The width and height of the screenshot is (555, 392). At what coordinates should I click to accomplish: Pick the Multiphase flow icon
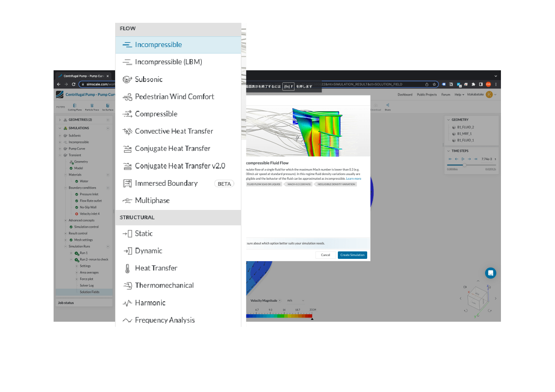[127, 201]
